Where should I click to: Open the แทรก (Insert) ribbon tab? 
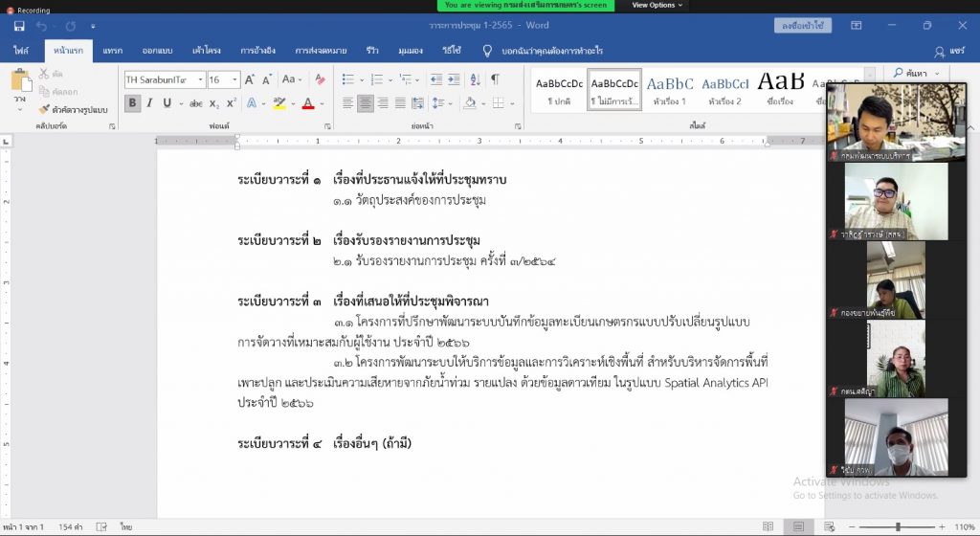[112, 51]
